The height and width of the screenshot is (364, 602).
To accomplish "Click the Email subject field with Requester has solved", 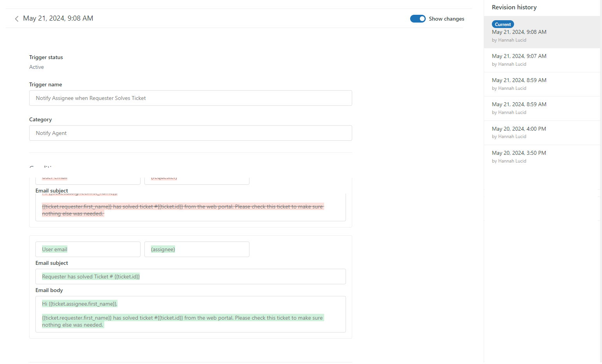I will (x=190, y=276).
